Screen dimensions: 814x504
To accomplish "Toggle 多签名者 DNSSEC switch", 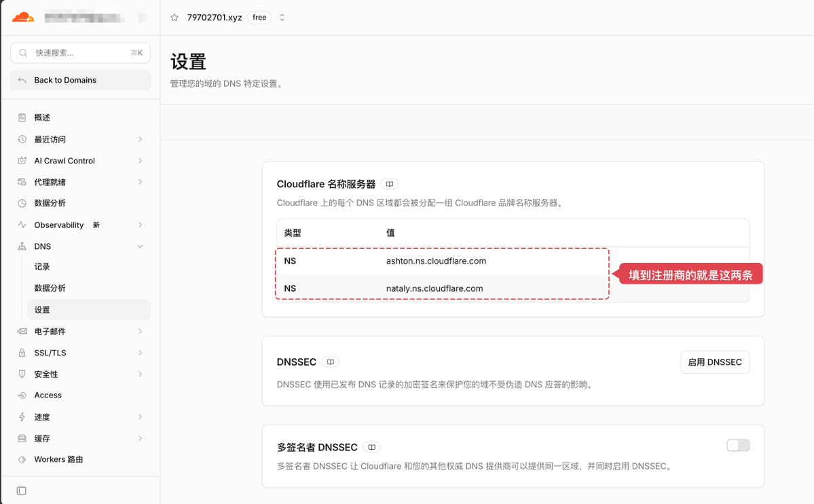I will [738, 446].
